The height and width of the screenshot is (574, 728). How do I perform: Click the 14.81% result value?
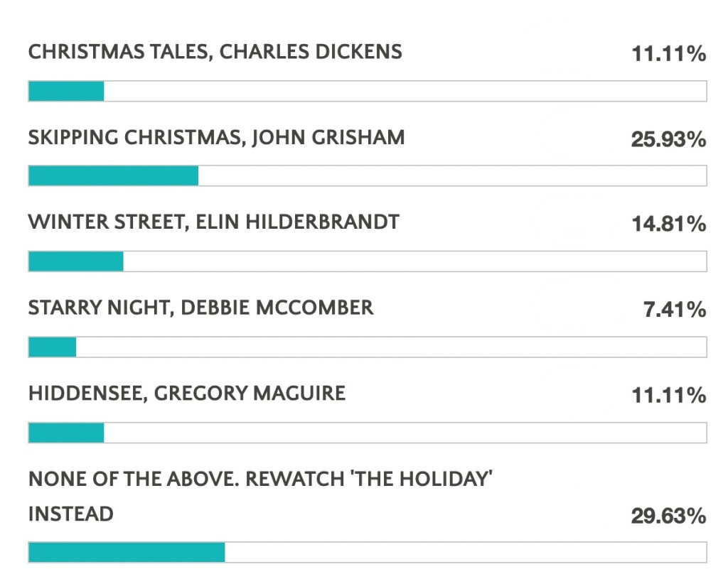(668, 224)
